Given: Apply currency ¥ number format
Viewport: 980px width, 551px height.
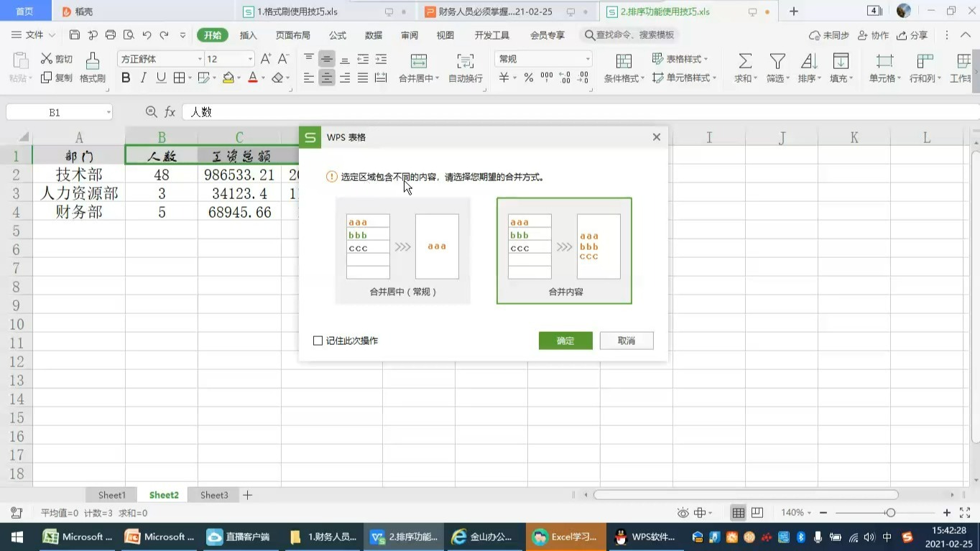Looking at the screenshot, I should click(504, 78).
